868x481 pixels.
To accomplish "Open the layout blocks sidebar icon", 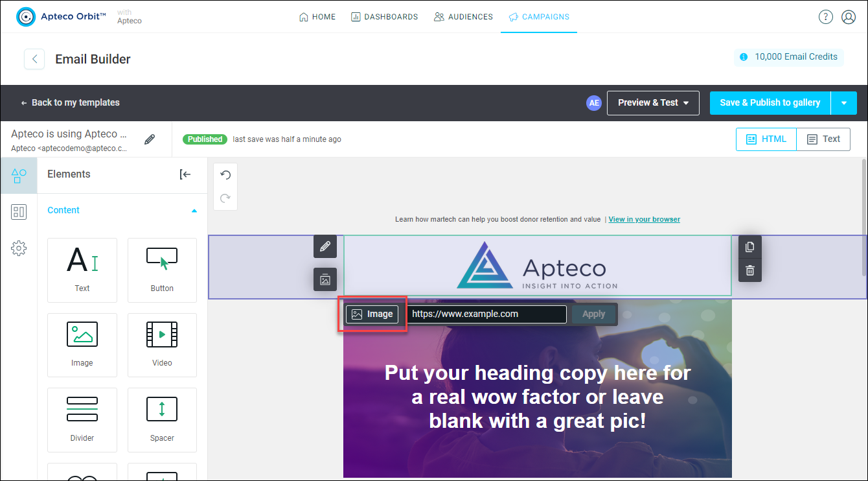I will (19, 212).
